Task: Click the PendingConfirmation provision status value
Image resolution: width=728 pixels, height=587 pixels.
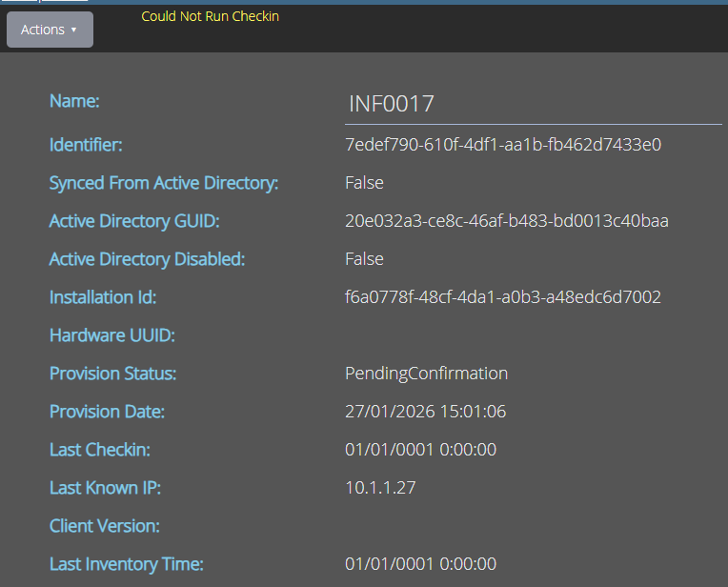Action: (426, 374)
